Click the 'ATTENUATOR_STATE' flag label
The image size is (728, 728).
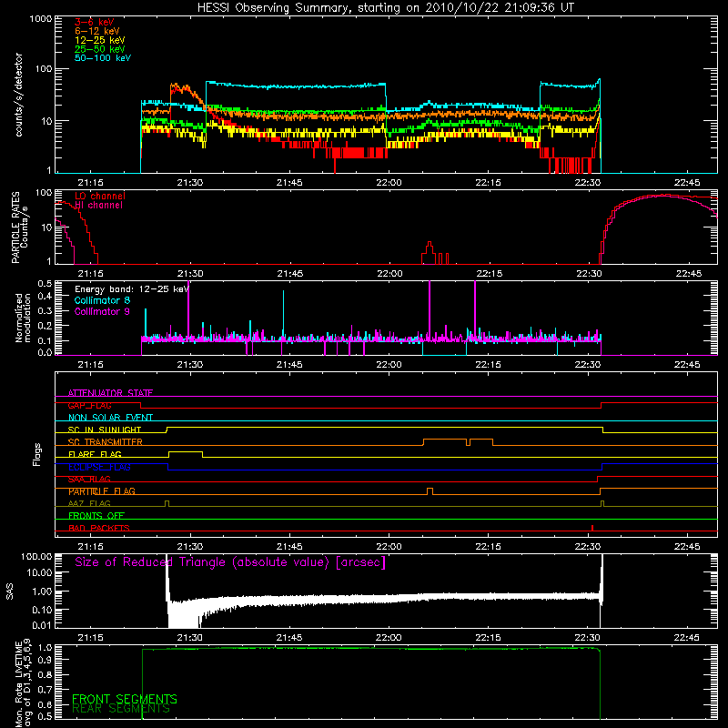click(110, 393)
